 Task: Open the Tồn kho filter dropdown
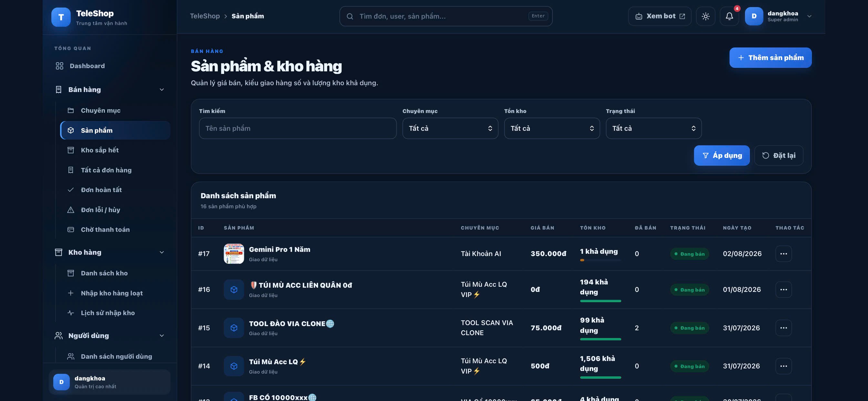tap(552, 129)
